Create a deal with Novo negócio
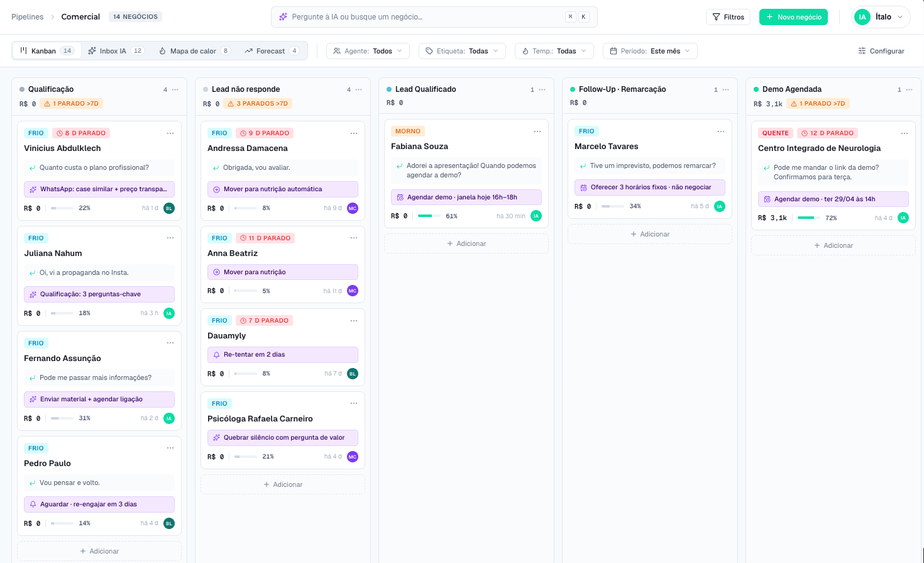Screen dimensions: 924x563 click(x=793, y=17)
